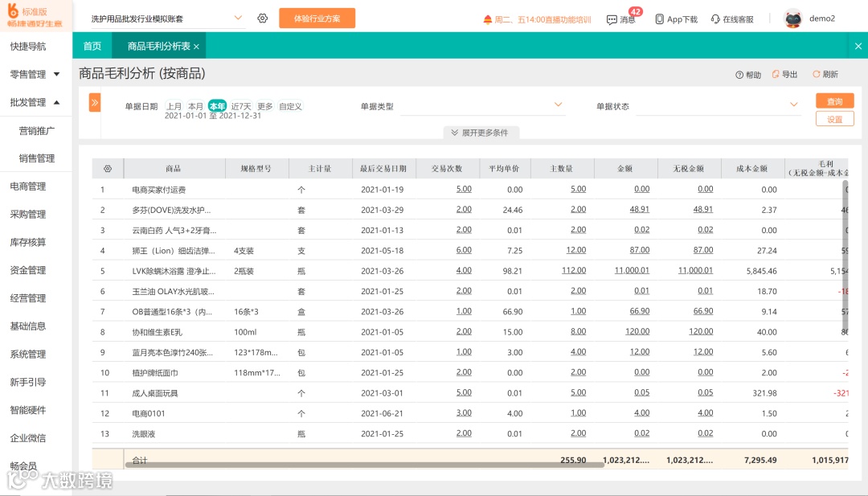
Task: Click 交易次数 6.00 for 狮王 row
Action: pyautogui.click(x=464, y=250)
